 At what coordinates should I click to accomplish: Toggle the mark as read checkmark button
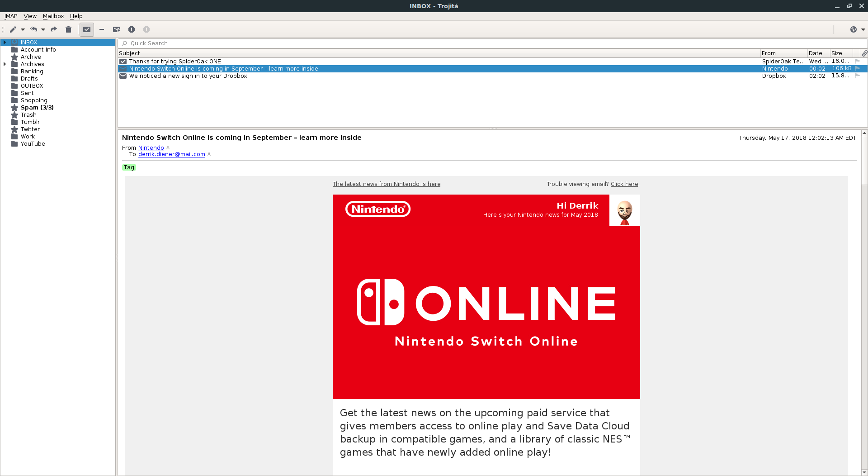coord(87,29)
